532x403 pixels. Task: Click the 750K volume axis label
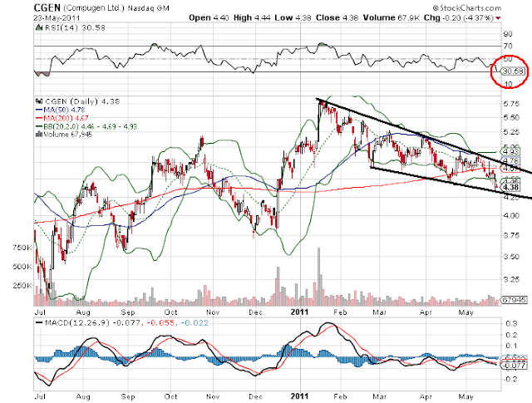22,248
